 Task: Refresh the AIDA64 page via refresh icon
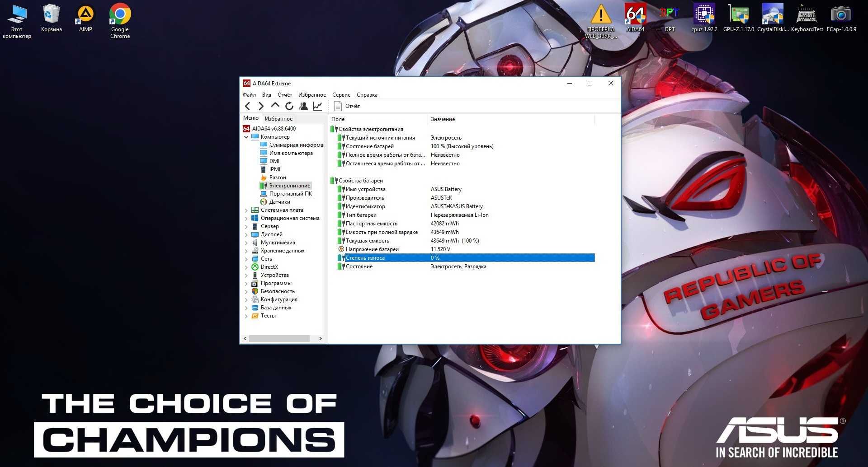tap(289, 106)
